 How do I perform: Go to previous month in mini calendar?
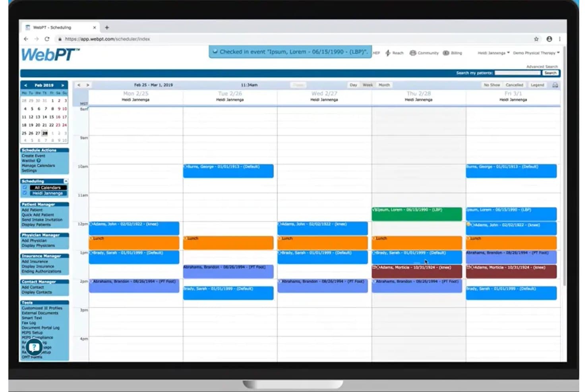25,85
